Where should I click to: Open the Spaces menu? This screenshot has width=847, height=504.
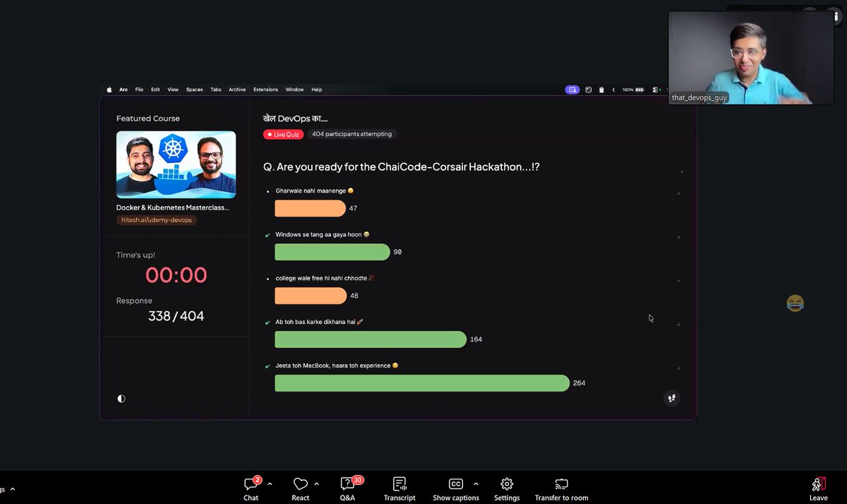tap(194, 90)
